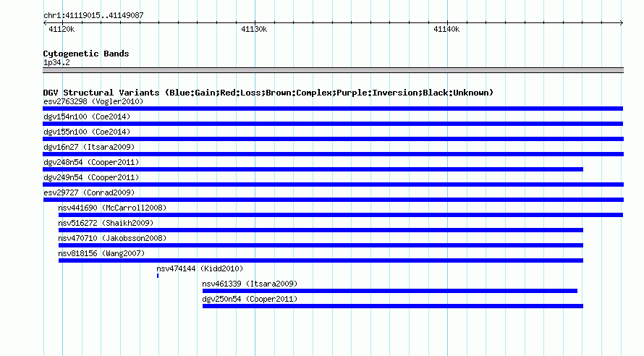This screenshot has width=644, height=356.
Task: Click the blue bar for dgv250n54
Action: (x=393, y=306)
